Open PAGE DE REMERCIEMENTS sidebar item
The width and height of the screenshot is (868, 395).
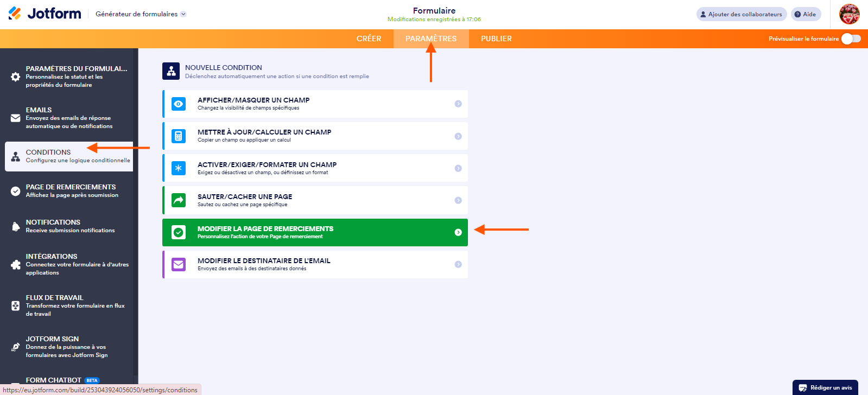69,191
